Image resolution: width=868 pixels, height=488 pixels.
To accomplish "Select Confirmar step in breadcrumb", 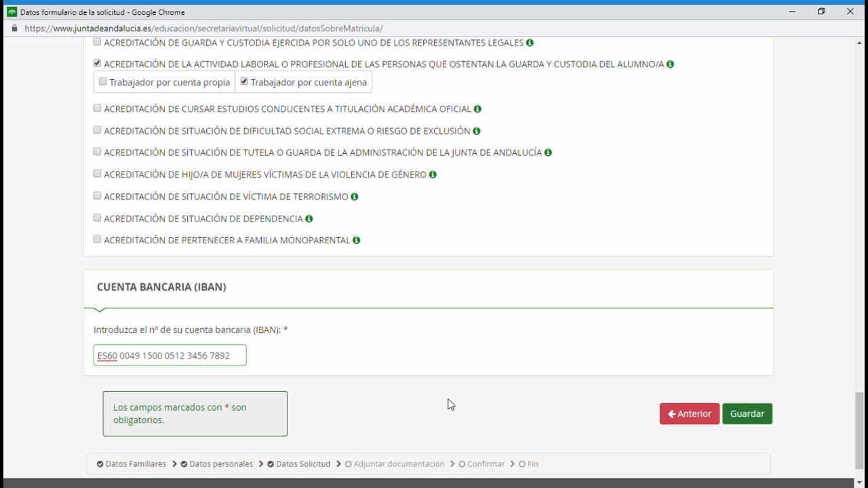I will (481, 464).
